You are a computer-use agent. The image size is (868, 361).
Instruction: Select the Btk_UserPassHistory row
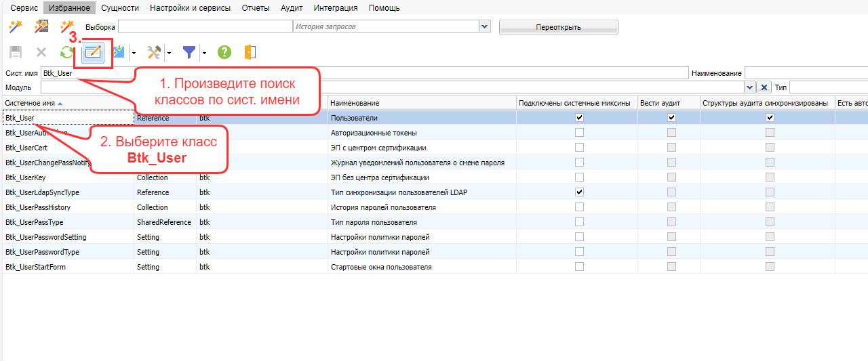tap(434, 207)
